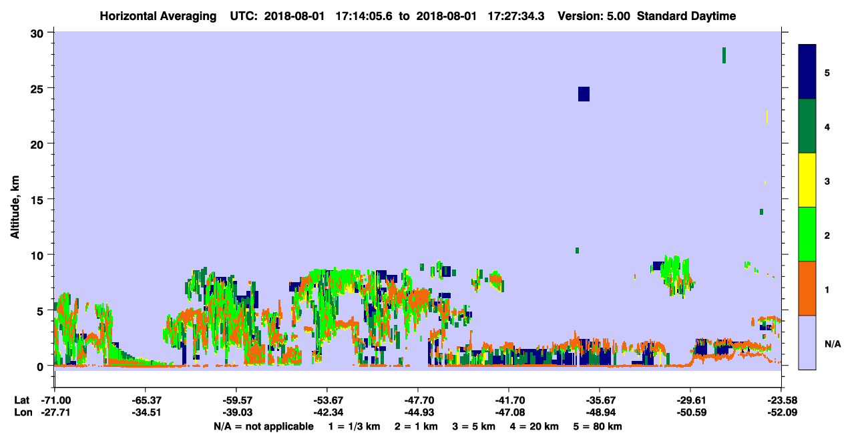Click the 'Standard Daytime' label
868x445 pixels.
[686, 16]
